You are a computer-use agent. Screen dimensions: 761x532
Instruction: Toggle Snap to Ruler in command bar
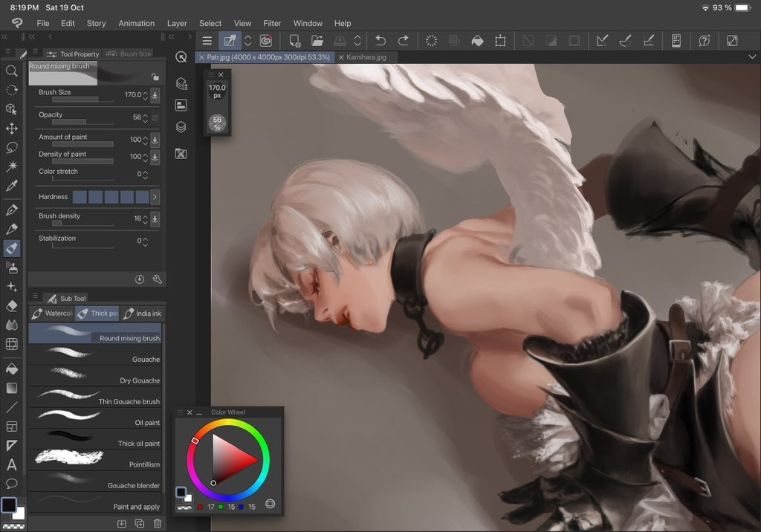pos(602,41)
